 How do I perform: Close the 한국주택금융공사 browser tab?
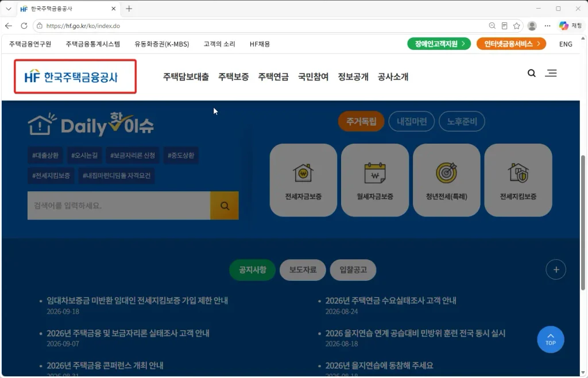coord(114,9)
